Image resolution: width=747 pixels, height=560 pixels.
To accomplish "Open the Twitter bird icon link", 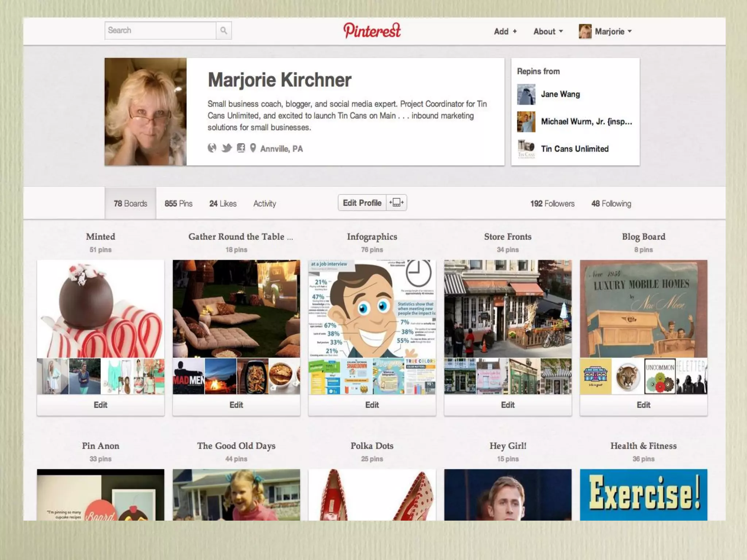I will (x=227, y=148).
